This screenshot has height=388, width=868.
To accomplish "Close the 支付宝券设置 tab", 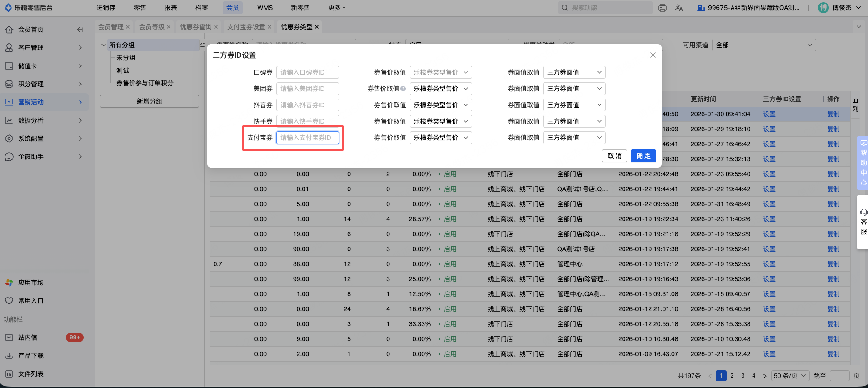I will click(x=269, y=27).
